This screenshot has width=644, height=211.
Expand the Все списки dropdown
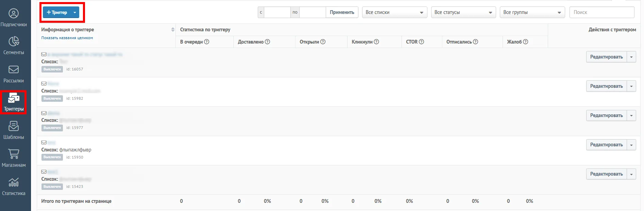(394, 12)
